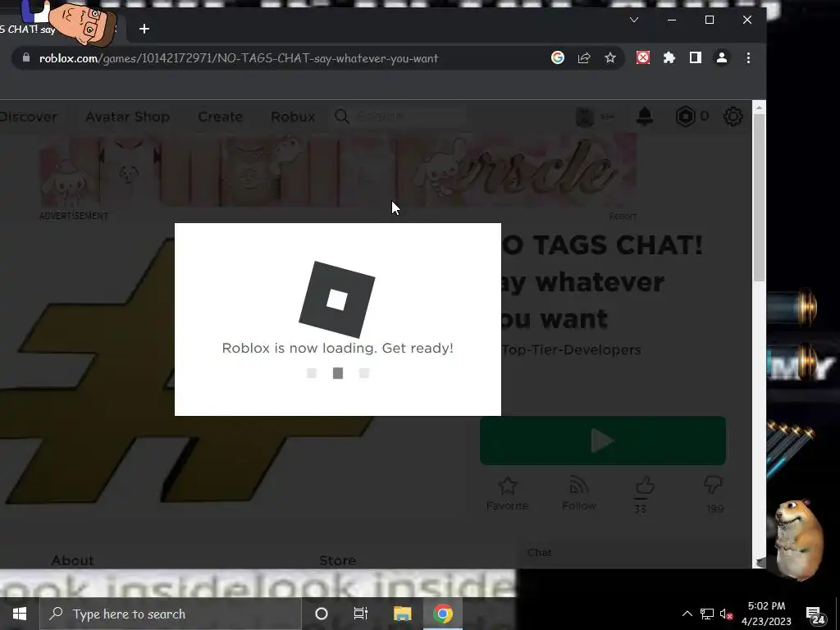This screenshot has height=630, width=840.
Task: Open the Robux nav item
Action: pos(293,116)
